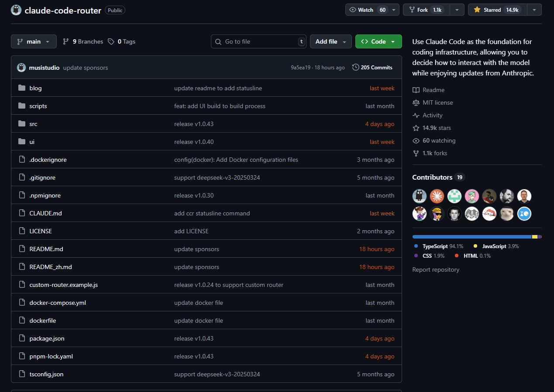Open the main branch selector dropdown
Screen dimensions: 554x392
point(34,41)
